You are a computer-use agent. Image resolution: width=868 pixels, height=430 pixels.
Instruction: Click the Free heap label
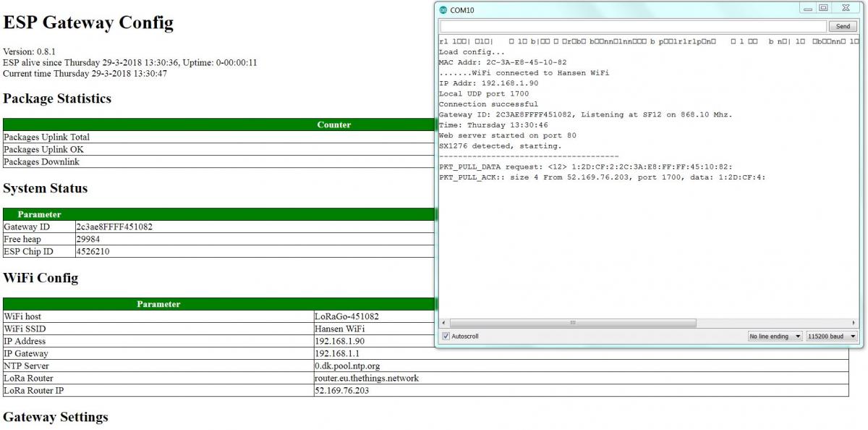pos(22,239)
